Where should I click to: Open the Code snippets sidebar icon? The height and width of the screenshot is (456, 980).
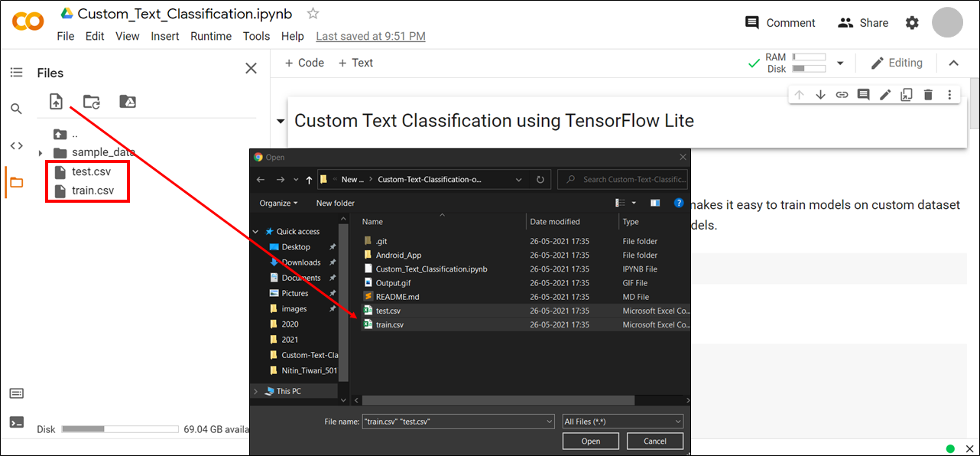pos(16,145)
